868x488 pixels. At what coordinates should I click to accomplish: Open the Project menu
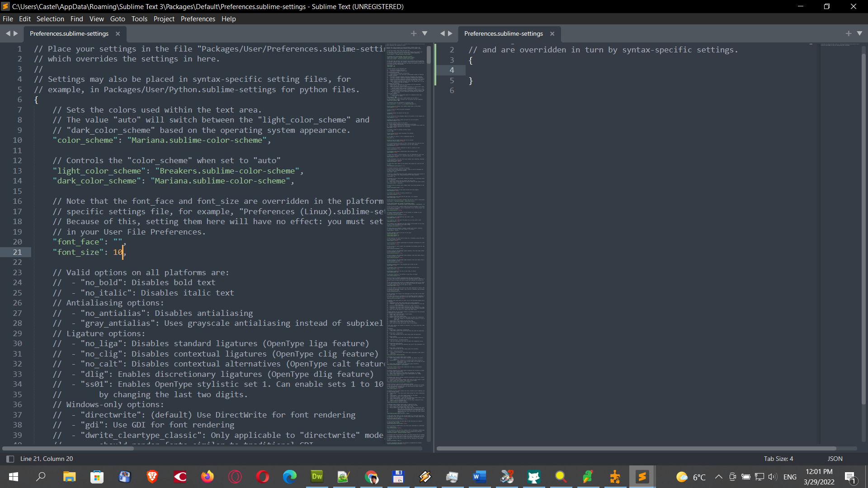click(x=164, y=19)
